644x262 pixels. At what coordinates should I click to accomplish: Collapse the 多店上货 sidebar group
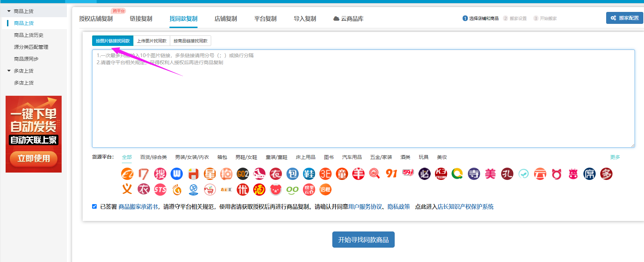(x=9, y=71)
